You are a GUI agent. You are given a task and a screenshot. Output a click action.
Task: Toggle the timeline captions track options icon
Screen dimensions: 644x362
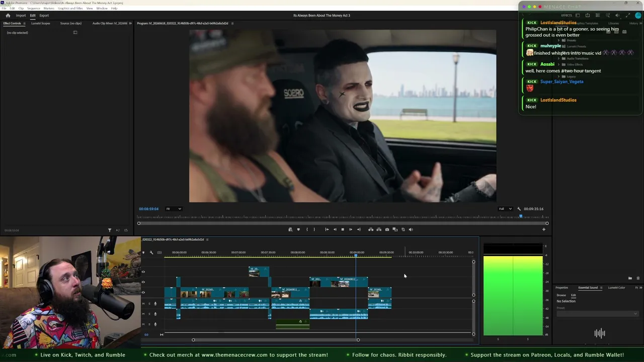[159, 252]
